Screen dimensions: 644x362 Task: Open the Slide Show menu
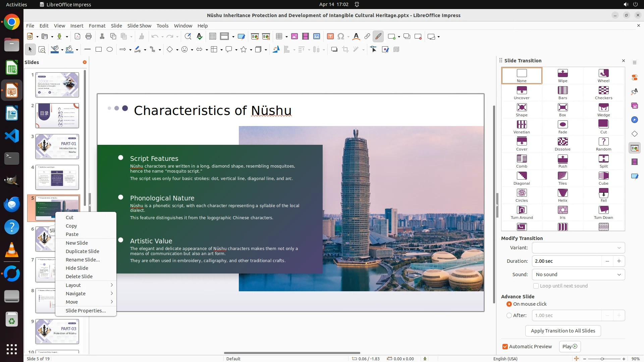139,26
